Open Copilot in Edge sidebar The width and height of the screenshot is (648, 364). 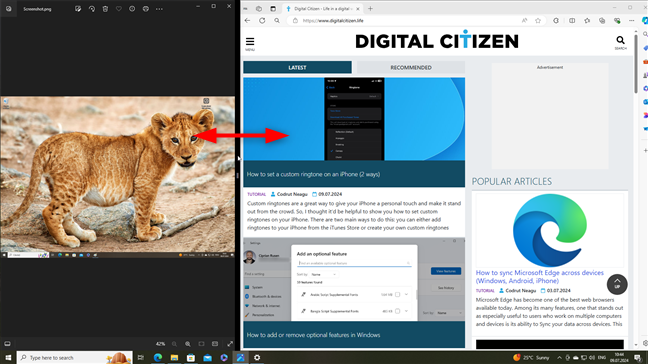point(644,21)
